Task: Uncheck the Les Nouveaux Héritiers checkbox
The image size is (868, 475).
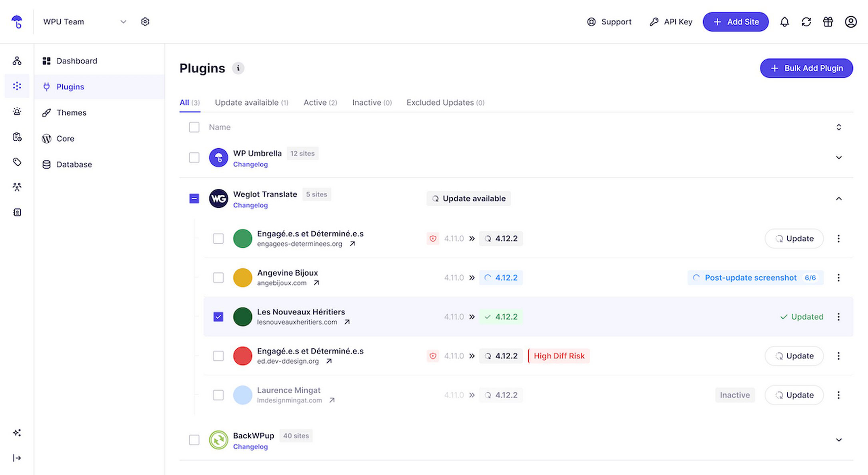Action: coord(218,317)
